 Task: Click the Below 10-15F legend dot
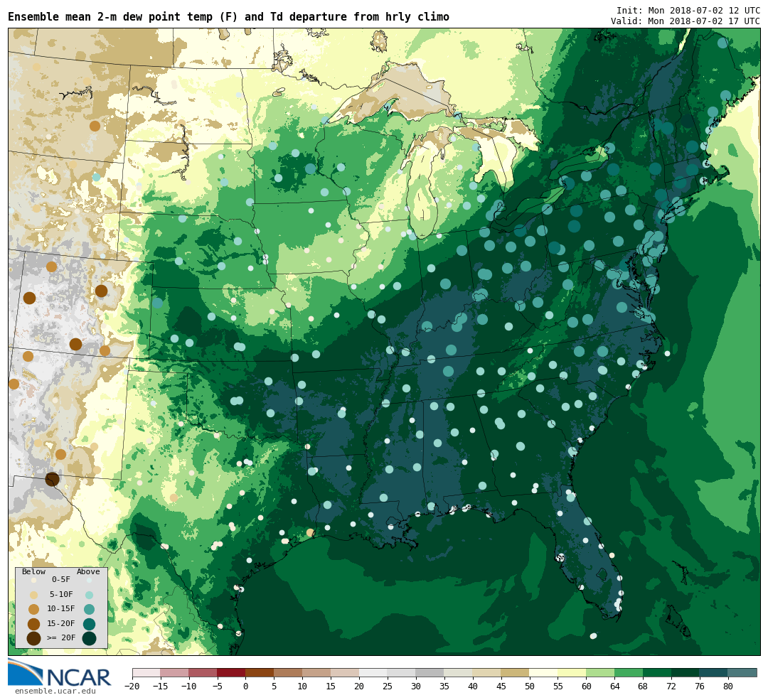coord(33,610)
